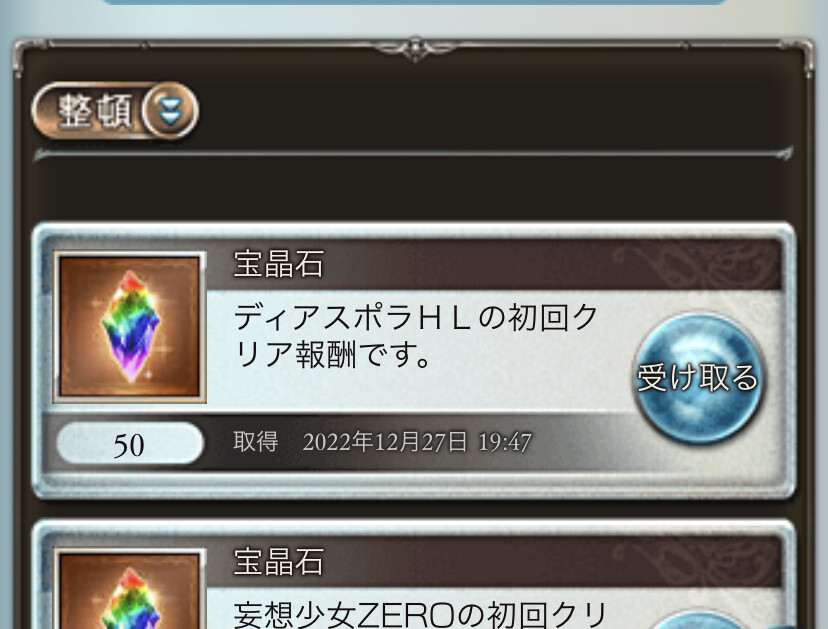Screen dimensions: 828x629
Task: Open the 整頓 sort dropdown
Action: click(x=115, y=110)
